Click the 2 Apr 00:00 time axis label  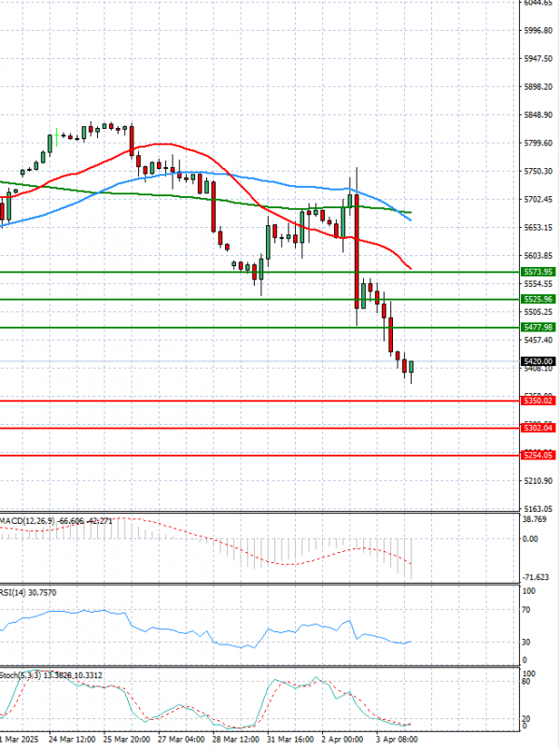pyautogui.click(x=342, y=739)
